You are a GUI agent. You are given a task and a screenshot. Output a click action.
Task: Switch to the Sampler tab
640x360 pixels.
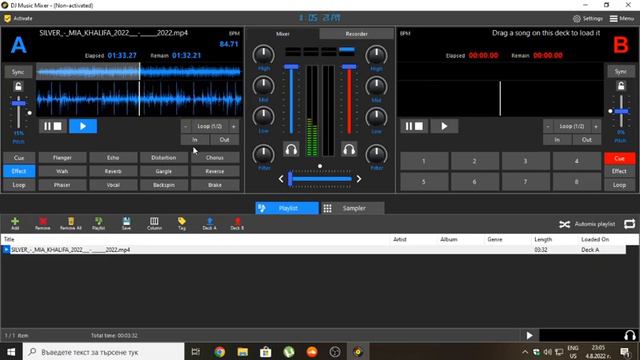pos(353,208)
